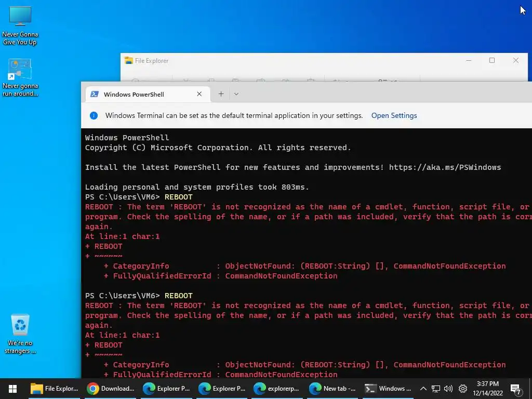Close the Windows PowerShell tab
The height and width of the screenshot is (399, 532).
pos(199,94)
